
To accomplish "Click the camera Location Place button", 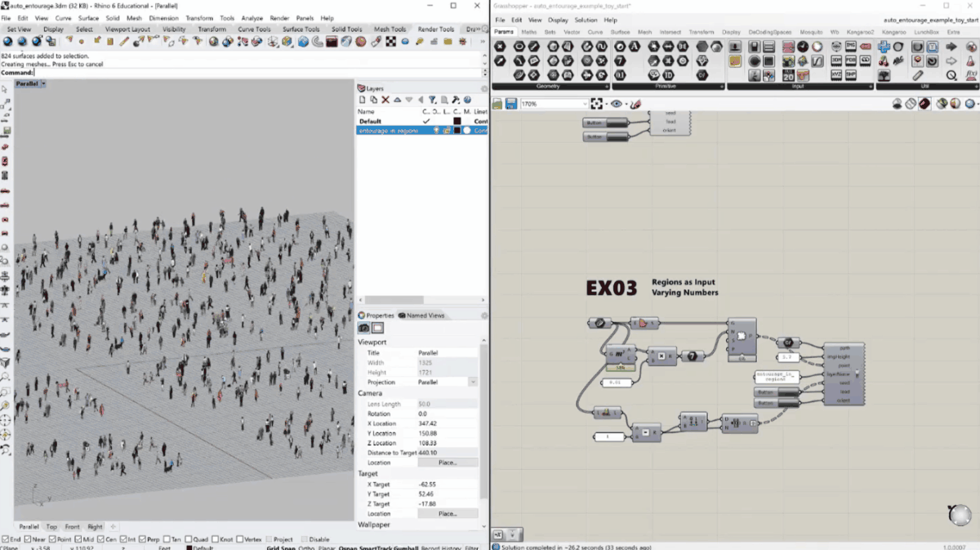I will pyautogui.click(x=447, y=463).
